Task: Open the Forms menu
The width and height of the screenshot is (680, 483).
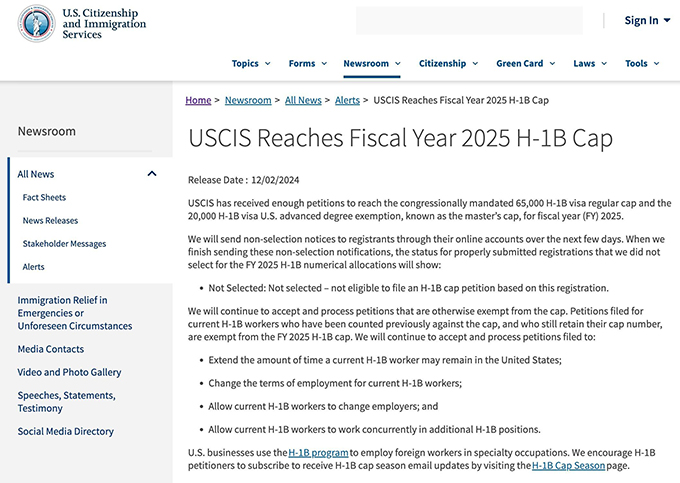Action: point(308,63)
